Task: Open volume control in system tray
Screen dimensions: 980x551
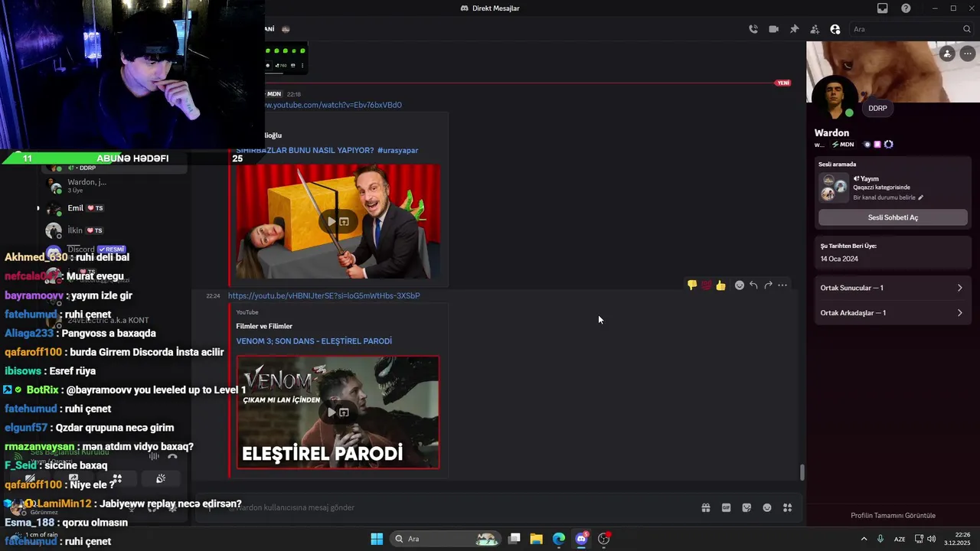Action: [932, 539]
